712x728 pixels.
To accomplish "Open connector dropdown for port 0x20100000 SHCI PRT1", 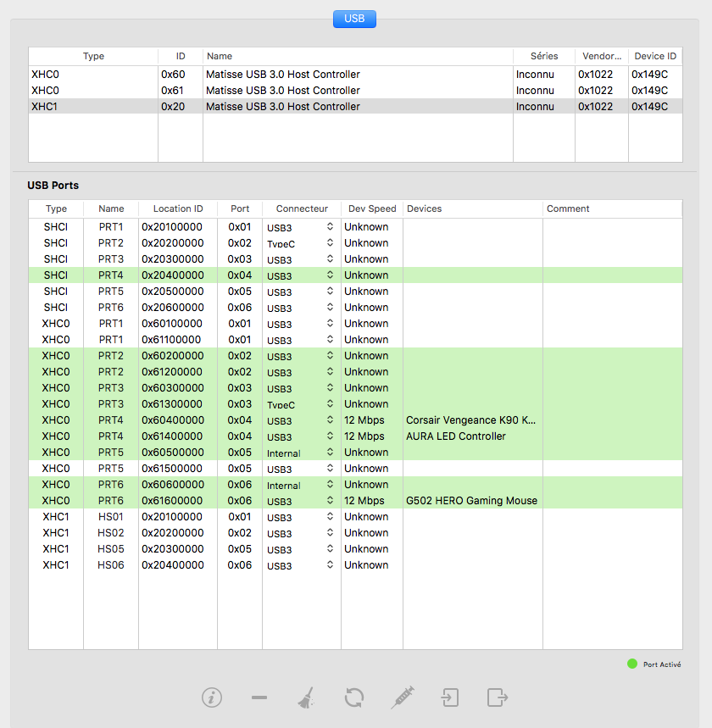I will click(x=330, y=227).
